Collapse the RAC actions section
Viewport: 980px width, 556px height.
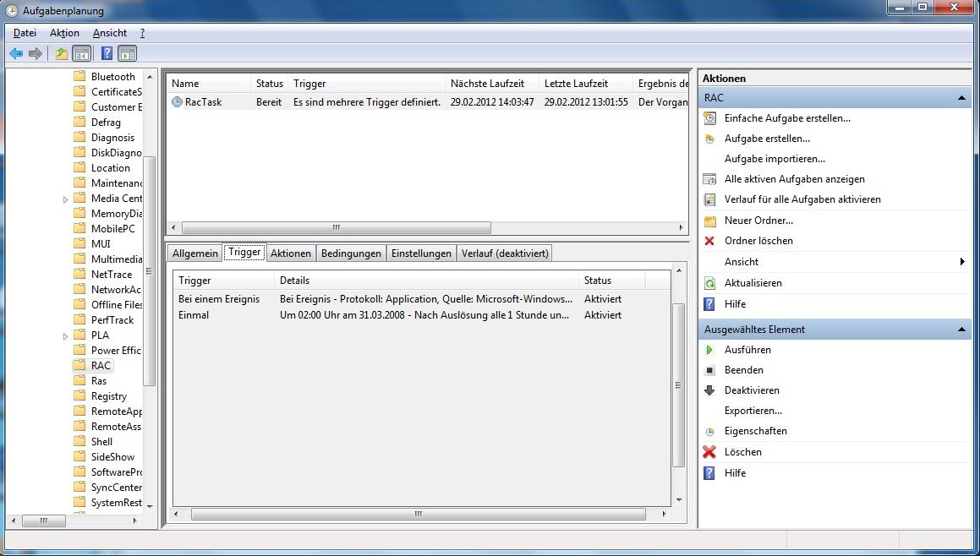click(x=961, y=98)
